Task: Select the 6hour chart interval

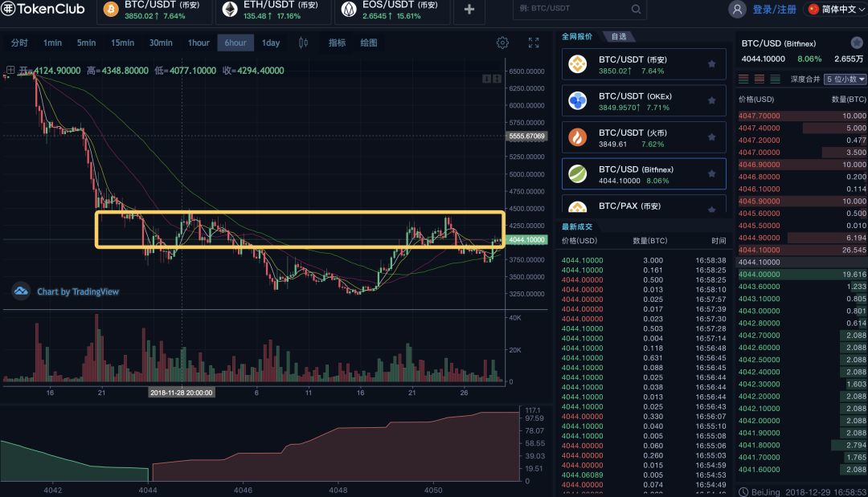Action: [235, 43]
